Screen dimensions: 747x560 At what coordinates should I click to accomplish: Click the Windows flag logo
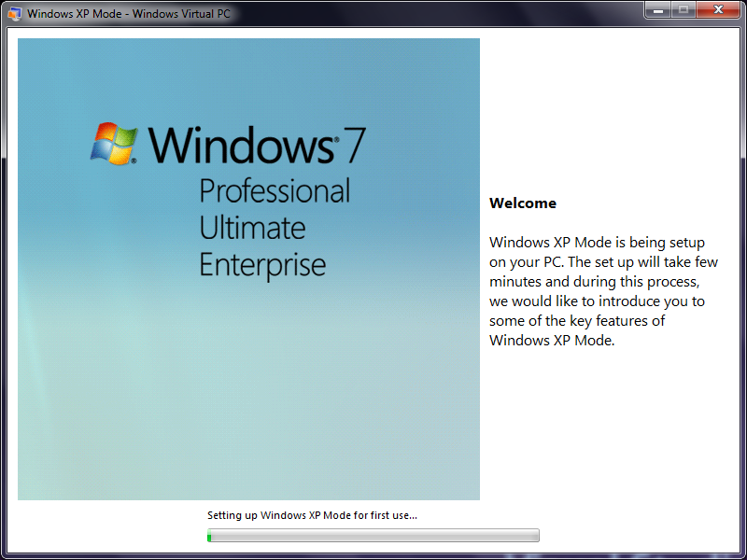tap(114, 144)
